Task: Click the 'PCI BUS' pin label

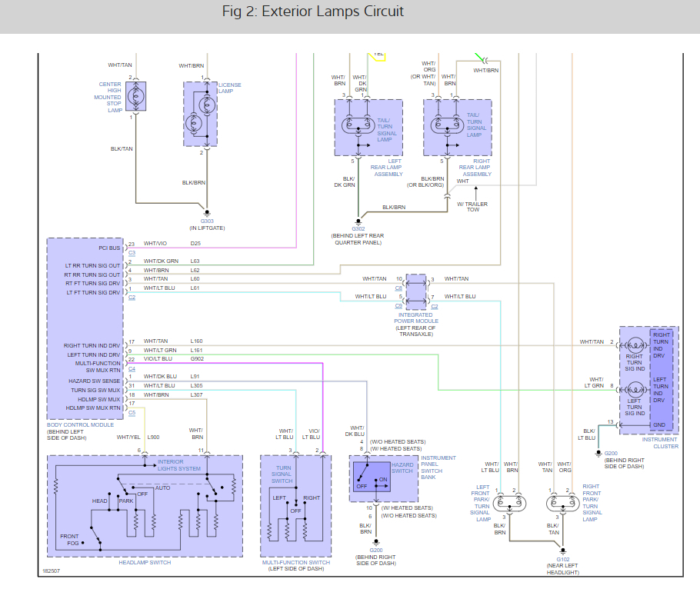Action: (109, 248)
